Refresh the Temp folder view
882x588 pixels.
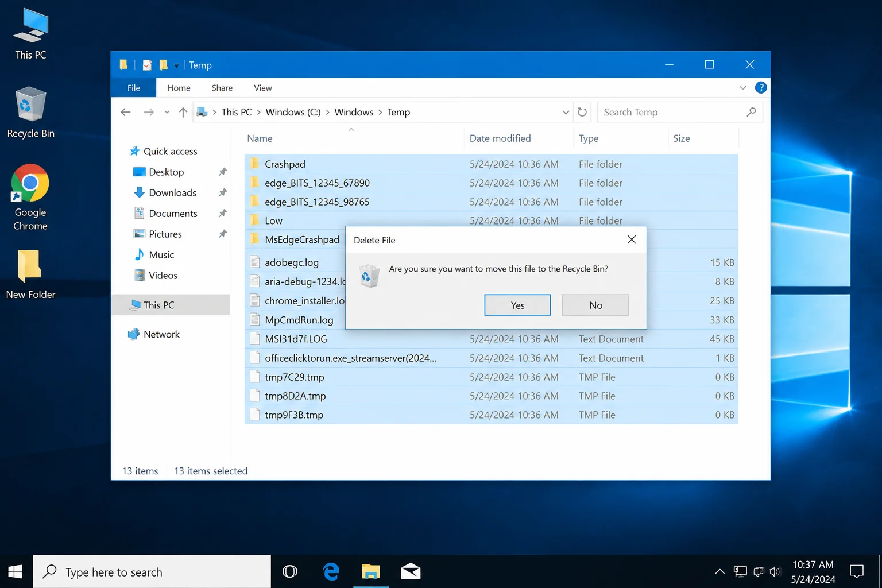582,112
